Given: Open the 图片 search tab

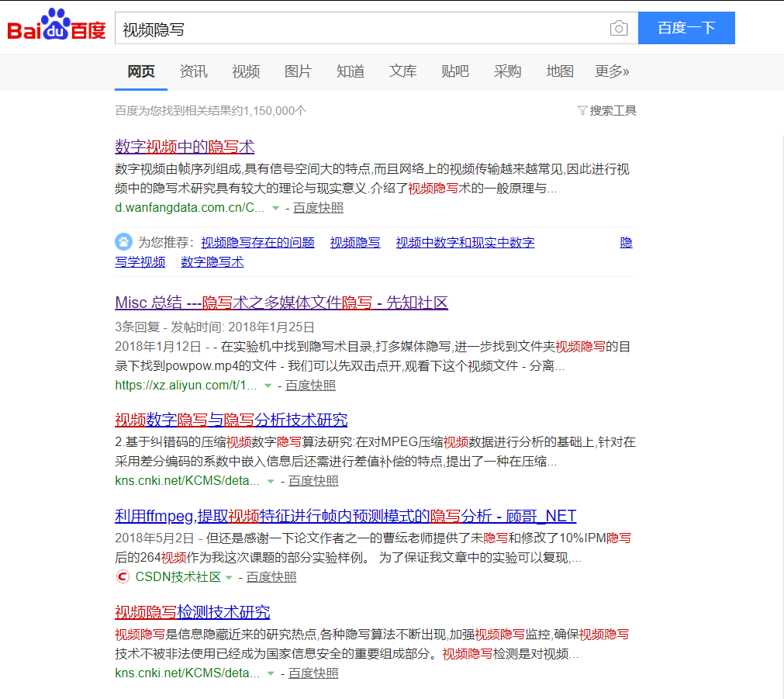Looking at the screenshot, I should click(298, 71).
